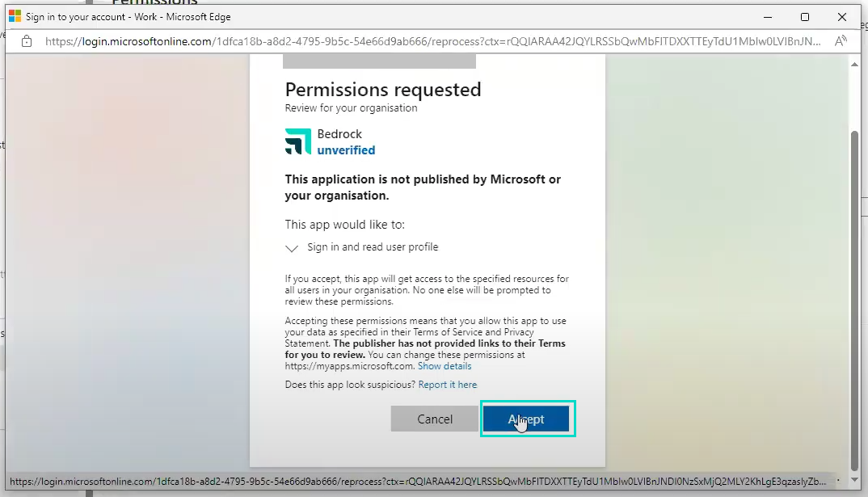The width and height of the screenshot is (868, 497).
Task: Accept the requested permissions
Action: [x=526, y=419]
